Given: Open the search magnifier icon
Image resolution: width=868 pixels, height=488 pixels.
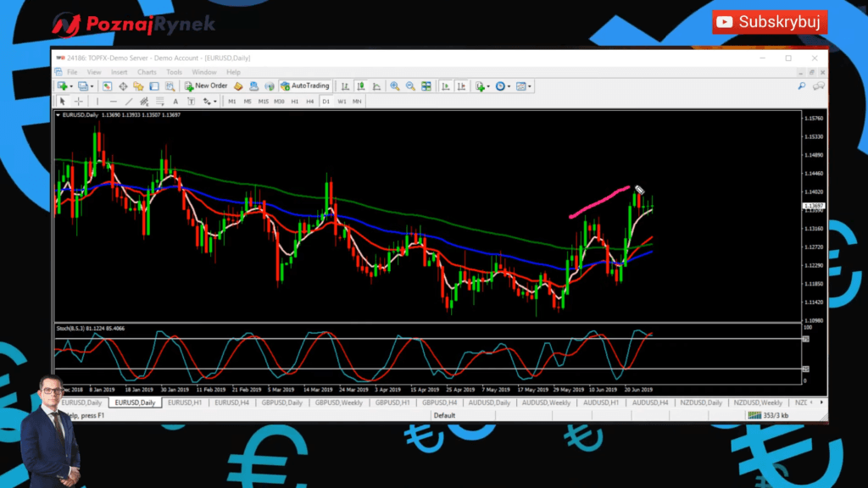Looking at the screenshot, I should 801,86.
